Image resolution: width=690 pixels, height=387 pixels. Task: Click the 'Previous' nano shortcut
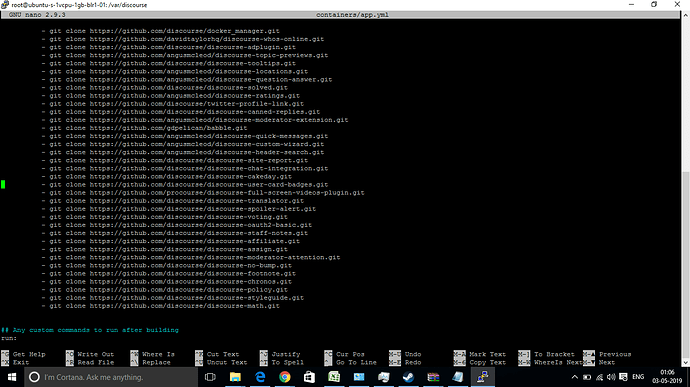coord(607,354)
